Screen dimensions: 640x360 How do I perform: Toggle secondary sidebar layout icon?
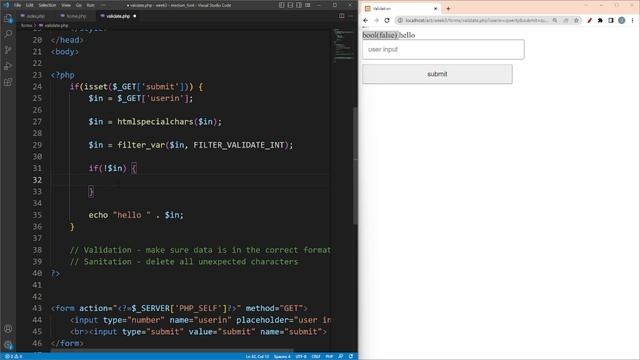[299, 5]
